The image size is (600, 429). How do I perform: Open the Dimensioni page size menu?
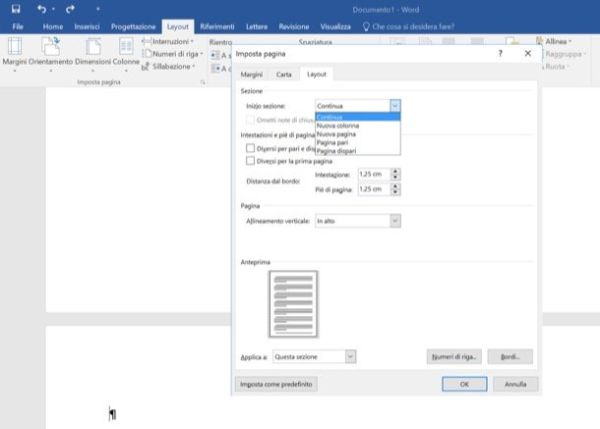coord(93,54)
